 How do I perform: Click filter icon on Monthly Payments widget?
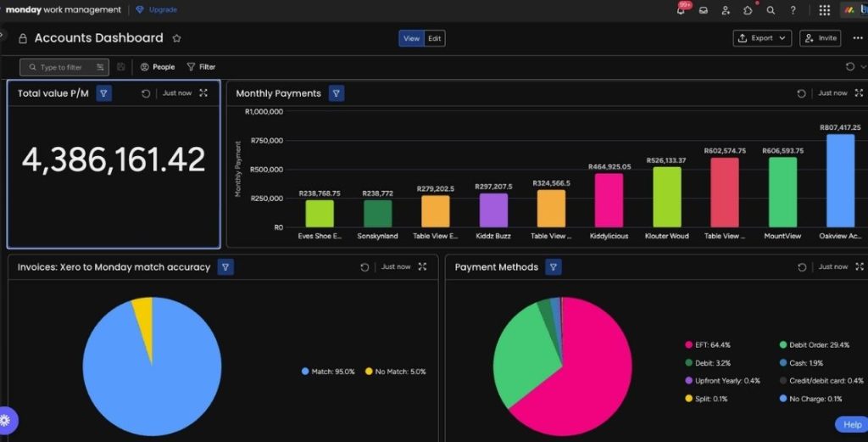337,93
